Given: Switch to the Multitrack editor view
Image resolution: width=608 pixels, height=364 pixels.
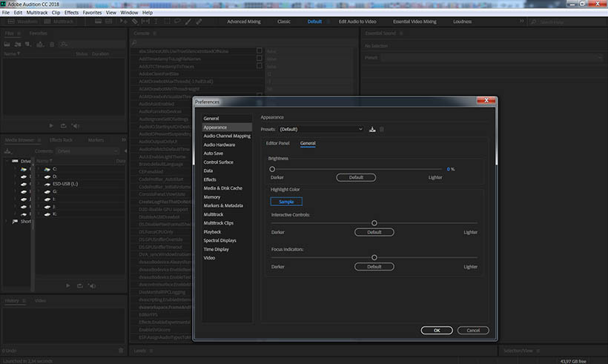Looking at the screenshot, I should tap(59, 21).
